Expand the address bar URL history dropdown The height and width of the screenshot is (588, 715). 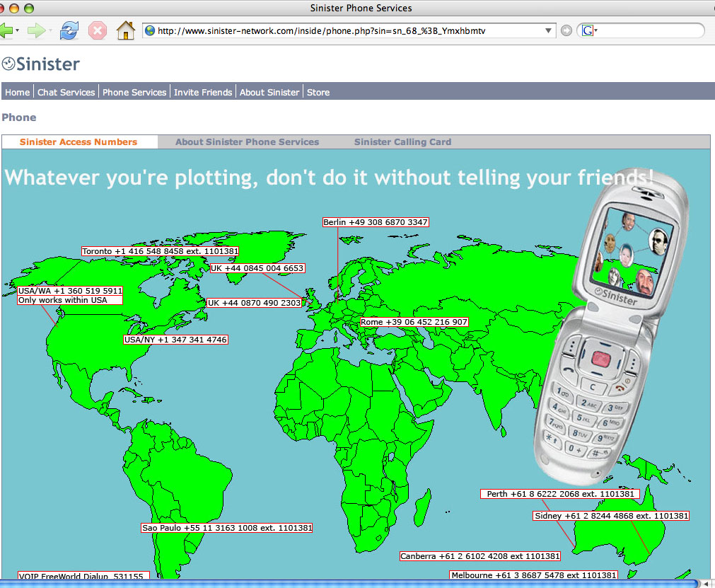tap(548, 30)
